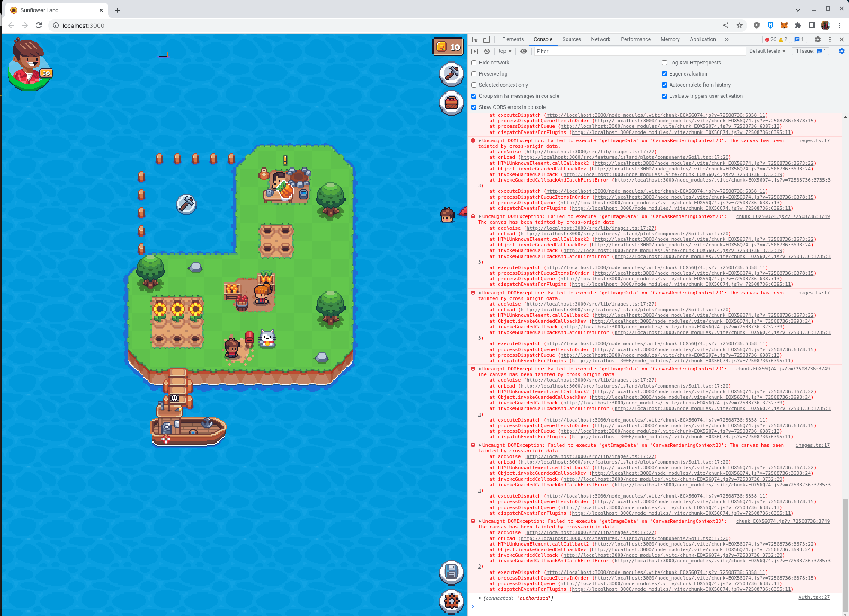
Task: Expand the connected authorised console message
Action: (x=480, y=598)
